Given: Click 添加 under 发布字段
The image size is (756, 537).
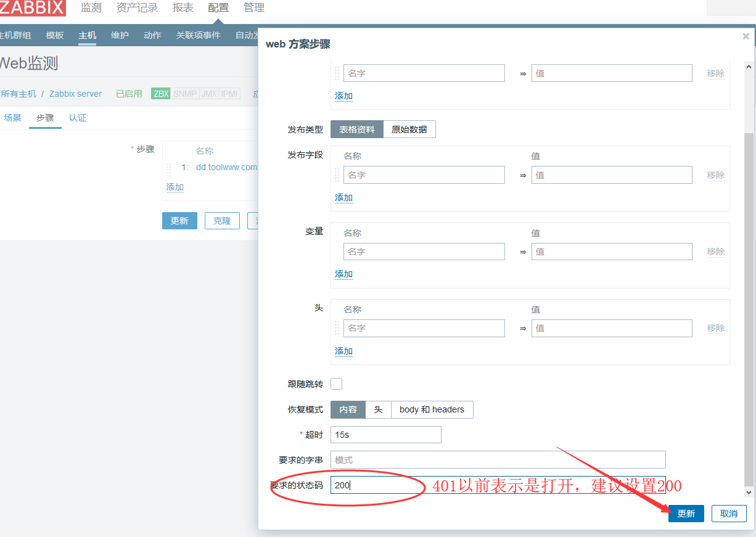Looking at the screenshot, I should (x=344, y=197).
